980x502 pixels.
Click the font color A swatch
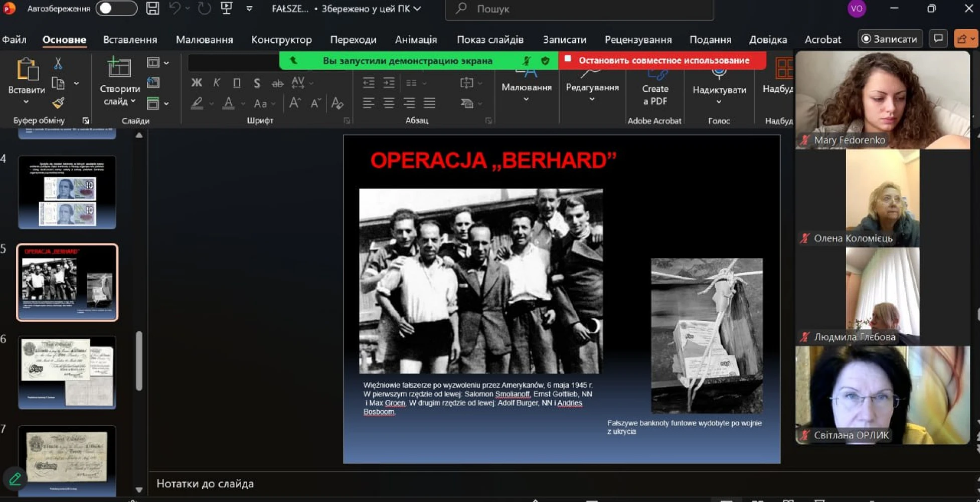229,103
